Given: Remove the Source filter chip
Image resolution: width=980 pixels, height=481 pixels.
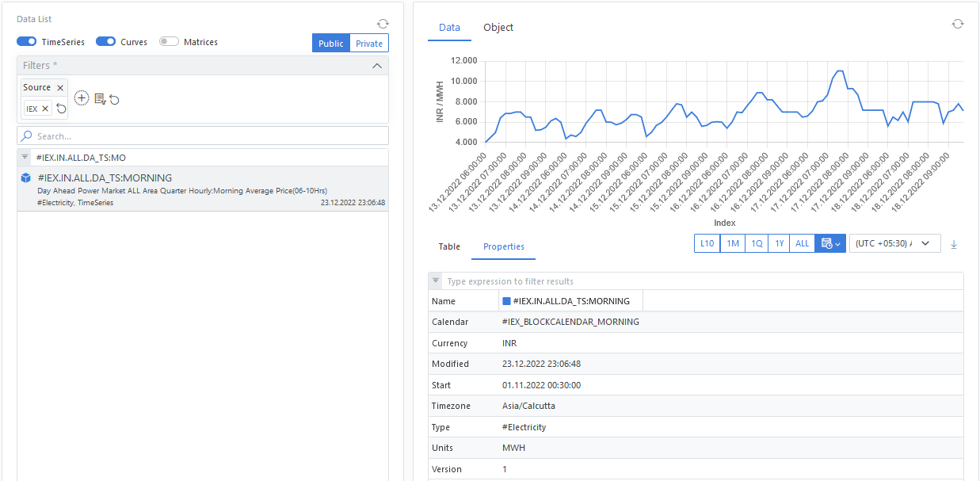Looking at the screenshot, I should pos(60,88).
